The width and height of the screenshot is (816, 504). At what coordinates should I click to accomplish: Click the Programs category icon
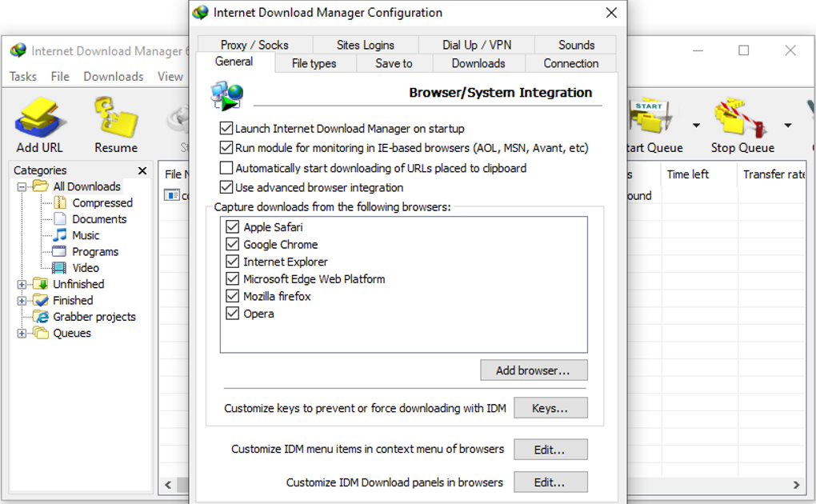click(x=60, y=251)
